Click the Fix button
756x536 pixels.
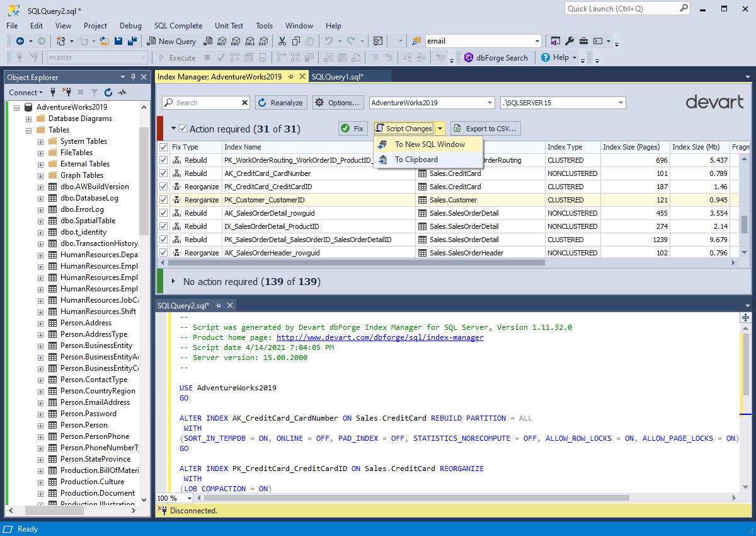coord(353,128)
